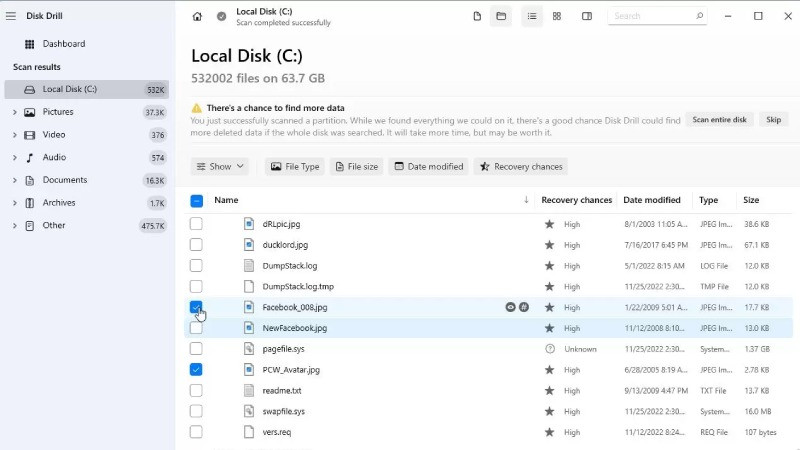Click the star icon for readme.txt
This screenshot has width=800, height=450.
pyautogui.click(x=549, y=391)
